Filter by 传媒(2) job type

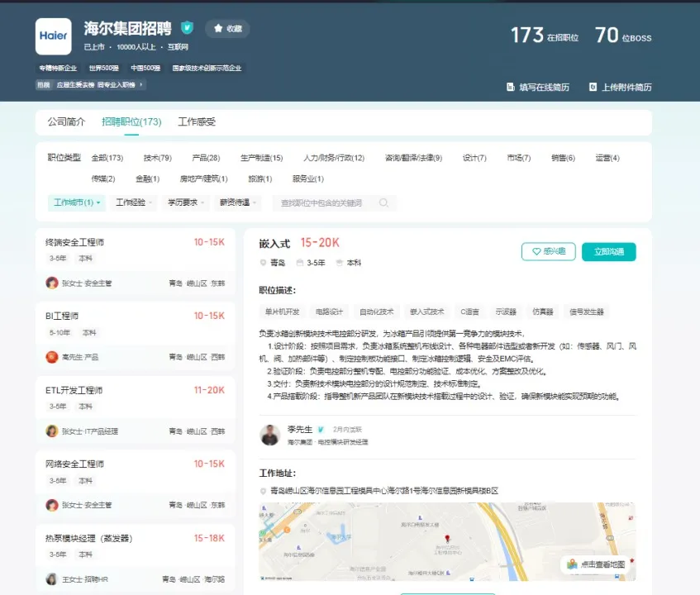[x=103, y=178]
